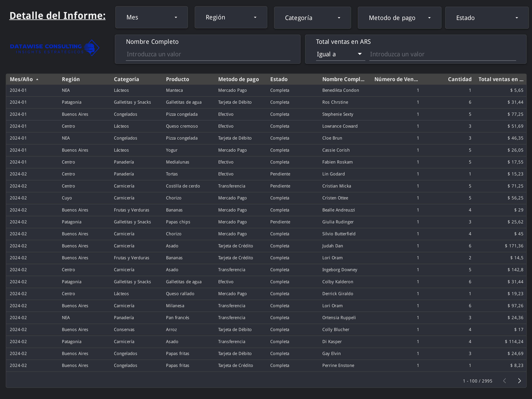The width and height of the screenshot is (532, 399).
Task: Click the 'Detalle del Informe:' heading
Action: pos(57,15)
